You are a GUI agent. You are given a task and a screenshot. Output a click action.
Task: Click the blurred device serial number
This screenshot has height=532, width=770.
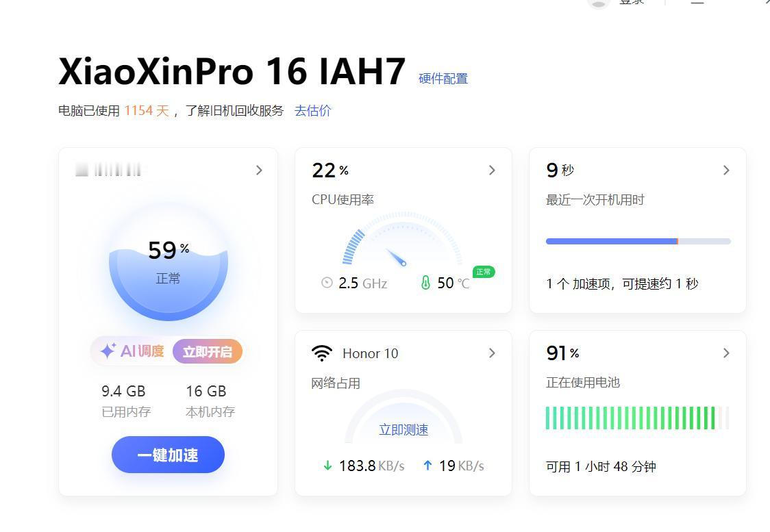[x=110, y=170]
